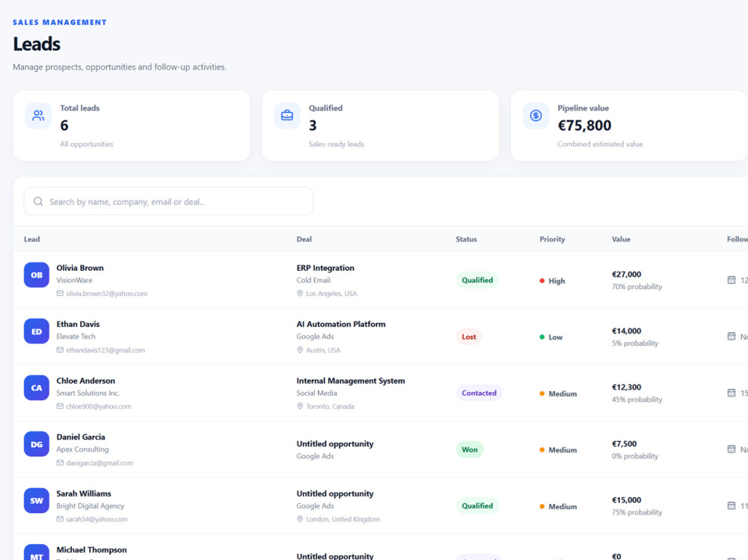Image resolution: width=748 pixels, height=560 pixels.
Task: Click envelope icon beside ethandavis123@gmail.com
Action: (60, 350)
